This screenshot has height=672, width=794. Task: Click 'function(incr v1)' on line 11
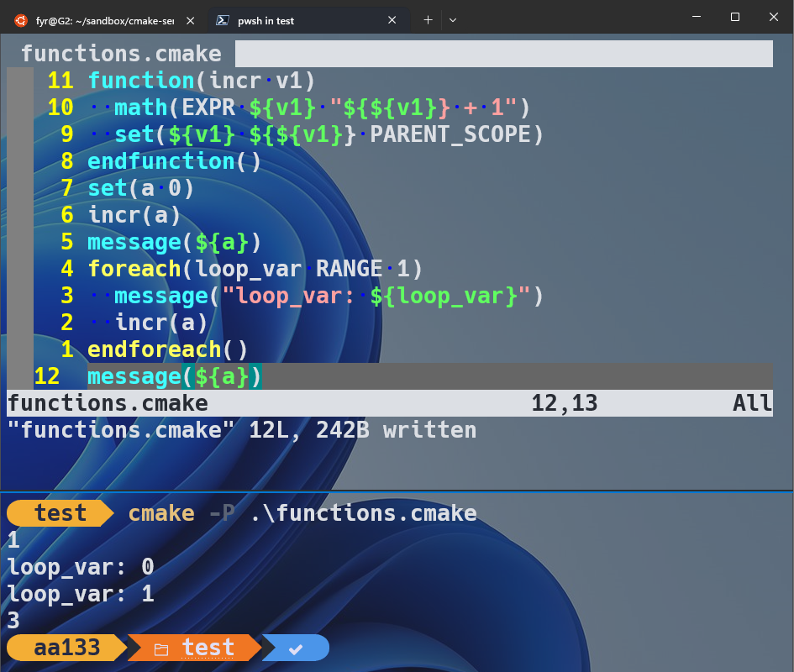202,81
